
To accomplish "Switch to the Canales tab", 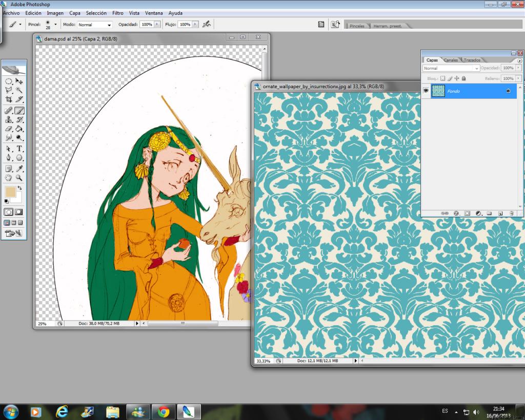I will pyautogui.click(x=451, y=60).
